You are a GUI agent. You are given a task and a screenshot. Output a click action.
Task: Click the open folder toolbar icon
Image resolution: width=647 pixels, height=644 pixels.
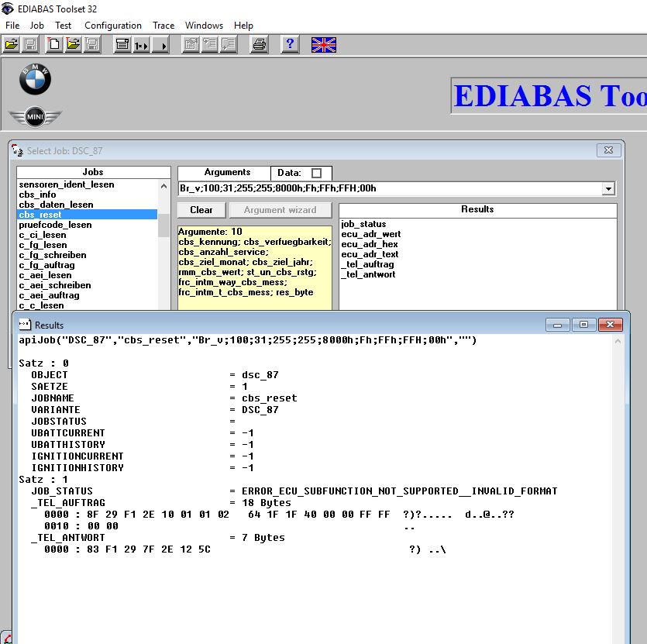pyautogui.click(x=12, y=45)
